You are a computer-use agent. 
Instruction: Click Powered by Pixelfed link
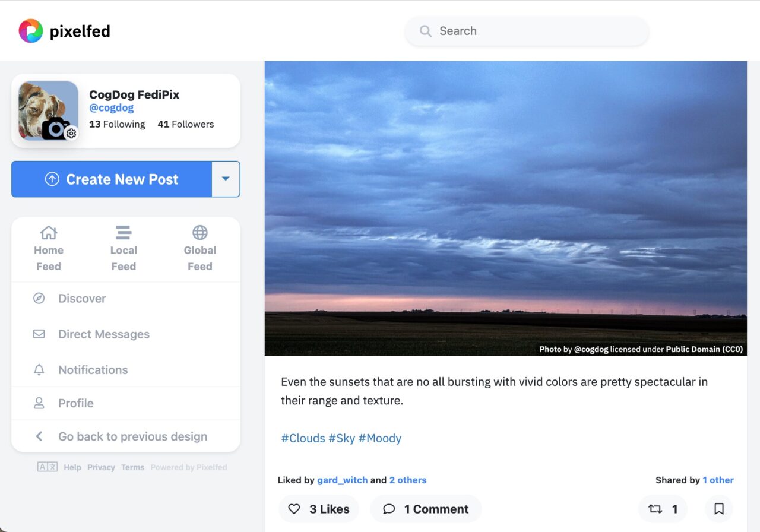(189, 467)
